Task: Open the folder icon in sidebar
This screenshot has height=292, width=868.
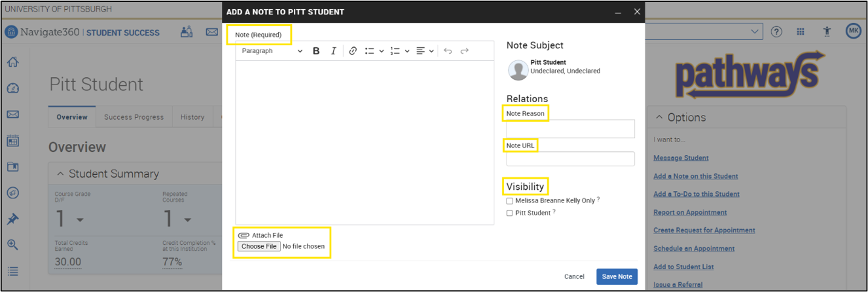Action: 13,167
